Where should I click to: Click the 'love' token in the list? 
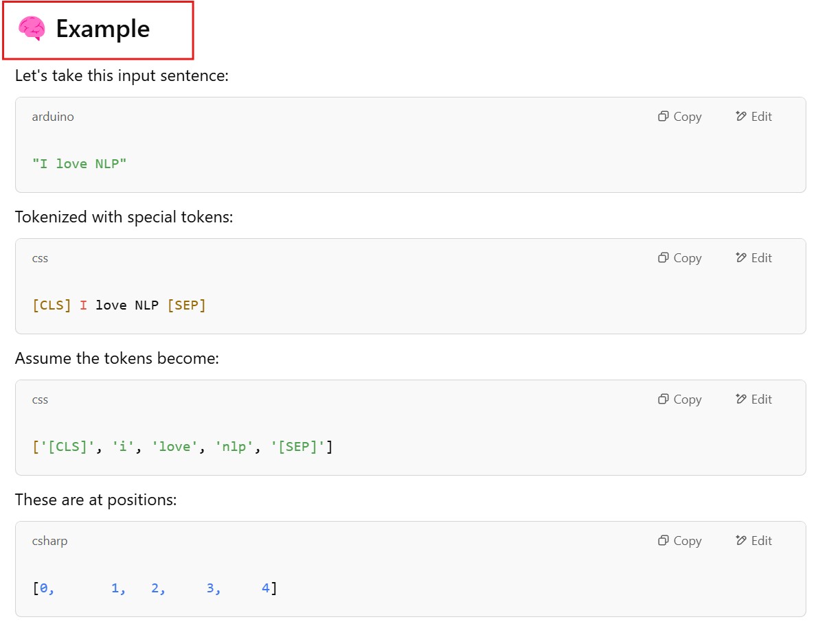pos(175,447)
